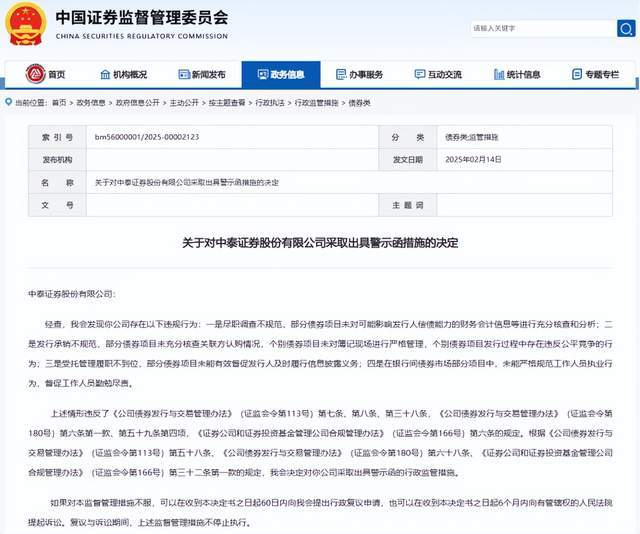Click the news icon beside 新闻发布
This screenshot has height=534, width=640.
[x=184, y=74]
